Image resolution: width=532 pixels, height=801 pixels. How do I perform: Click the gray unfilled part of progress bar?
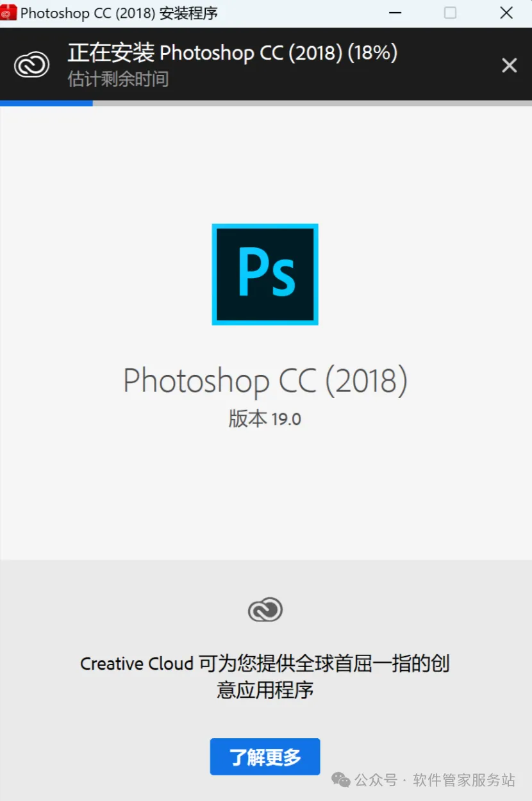coord(312,103)
